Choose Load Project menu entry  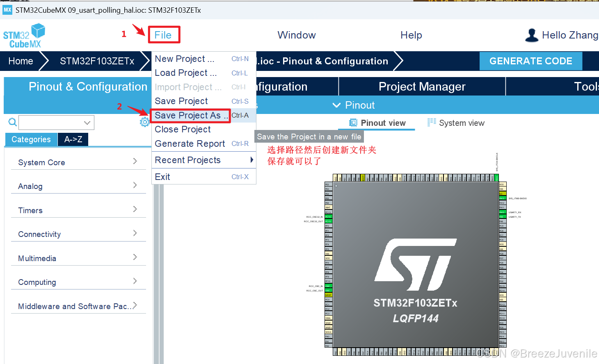[x=203, y=73]
